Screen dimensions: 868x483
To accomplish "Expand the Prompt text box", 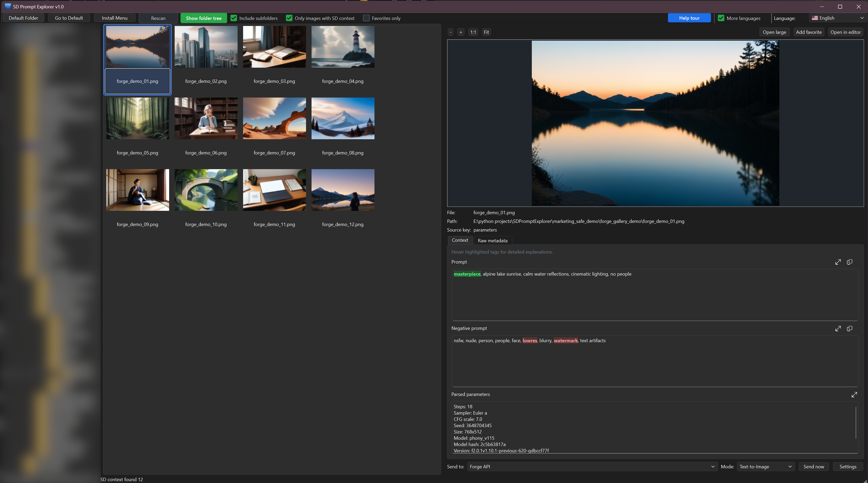I will (838, 262).
